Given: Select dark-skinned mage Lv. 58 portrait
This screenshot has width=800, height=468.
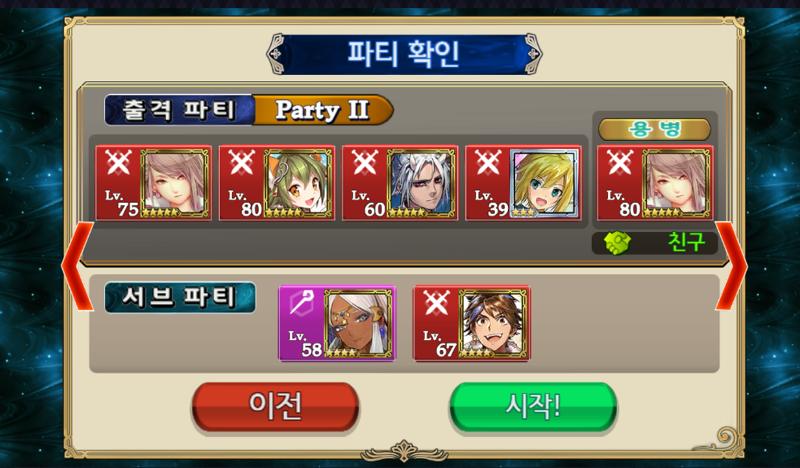Looking at the screenshot, I should [359, 324].
